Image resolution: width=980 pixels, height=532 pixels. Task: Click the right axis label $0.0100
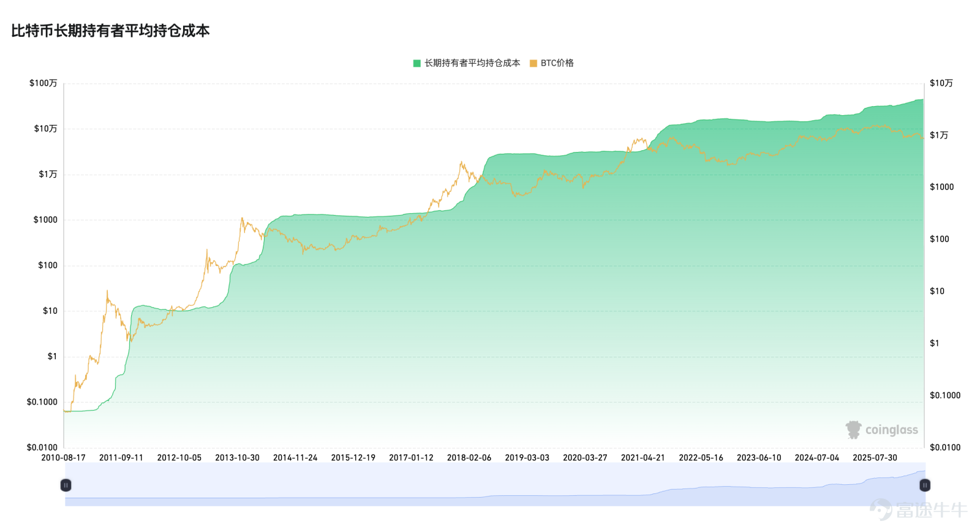[945, 448]
